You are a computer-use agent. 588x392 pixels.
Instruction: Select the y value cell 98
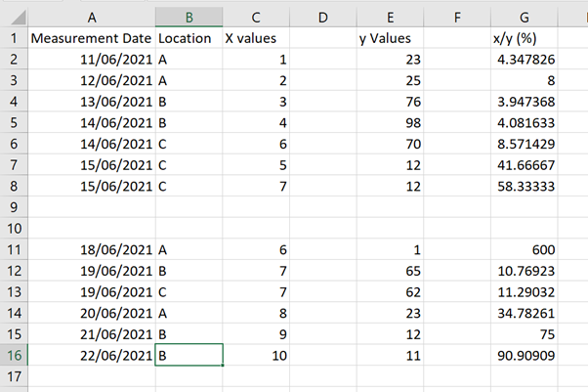[x=391, y=122]
